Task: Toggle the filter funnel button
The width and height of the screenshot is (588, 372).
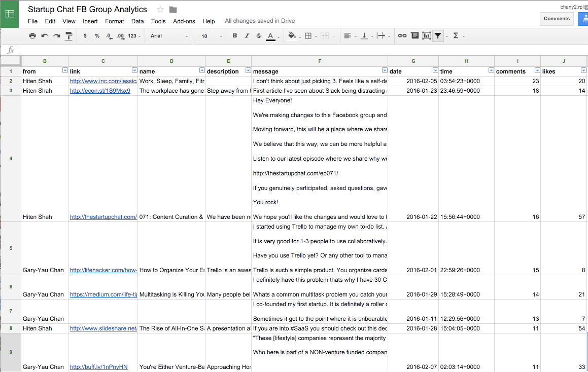Action: pos(438,36)
